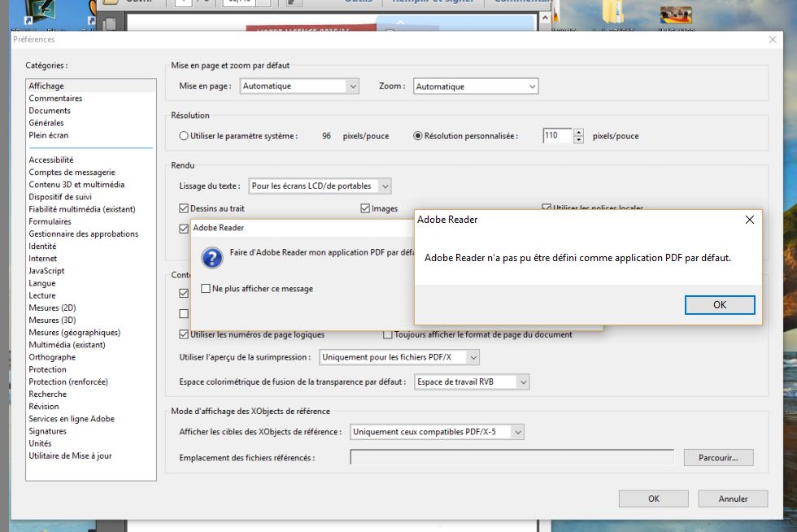Toggle 'Toujours afficher le format de page'

coord(388,334)
